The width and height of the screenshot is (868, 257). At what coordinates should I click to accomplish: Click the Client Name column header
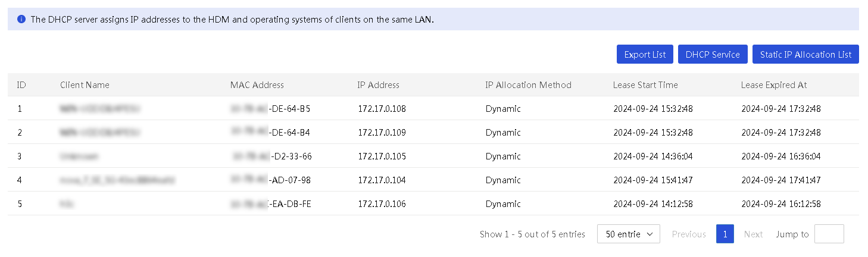85,85
